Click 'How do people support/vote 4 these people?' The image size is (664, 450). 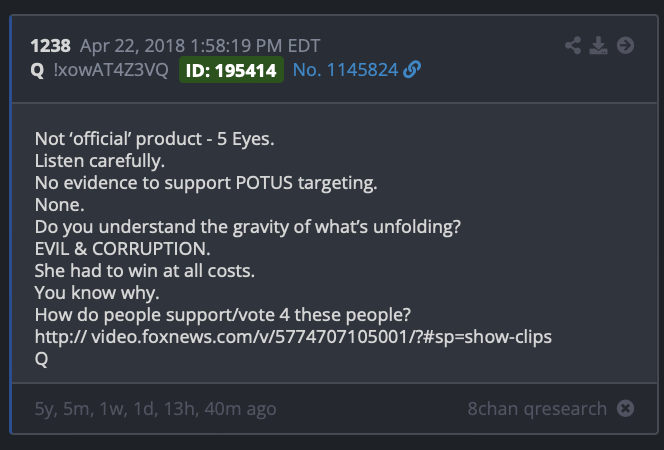click(x=223, y=315)
